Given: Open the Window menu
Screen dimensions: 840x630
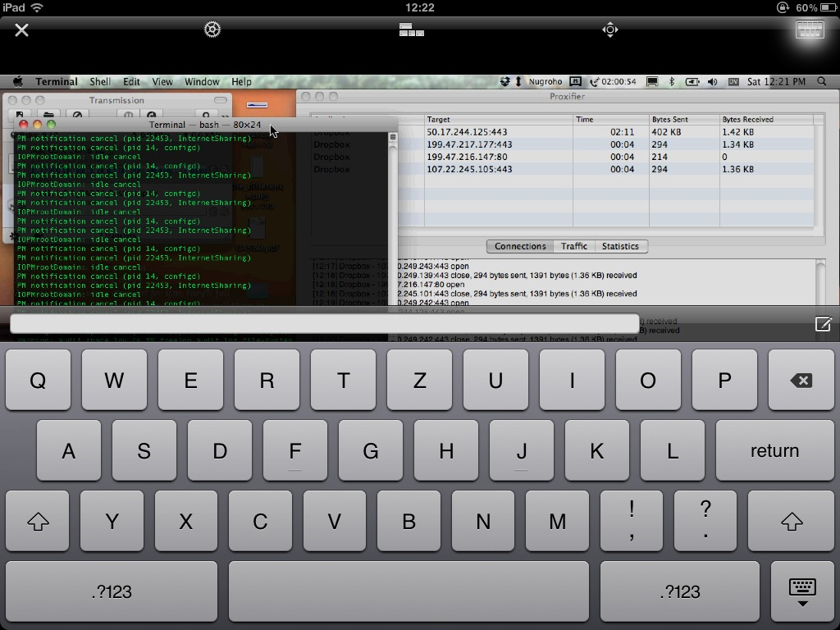Looking at the screenshot, I should (x=202, y=81).
